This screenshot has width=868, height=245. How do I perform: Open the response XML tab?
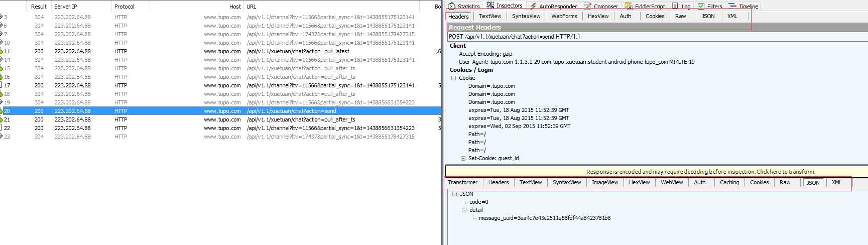tap(836, 182)
